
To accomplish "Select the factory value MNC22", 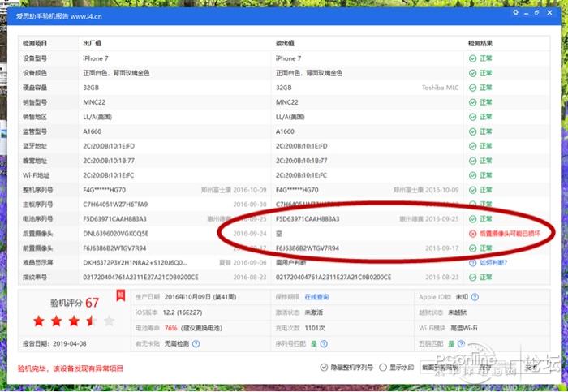I will tap(94, 102).
